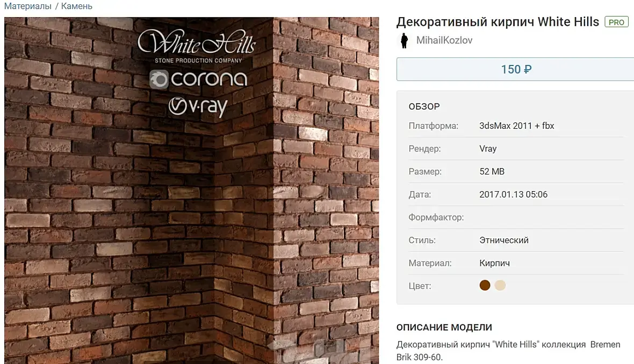Open the Камень category breadcrumb

point(76,6)
